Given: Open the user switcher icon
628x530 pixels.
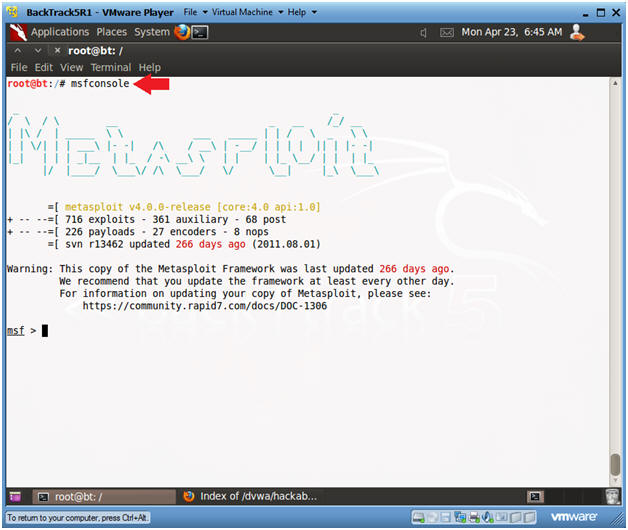Looking at the screenshot, I should (x=577, y=32).
